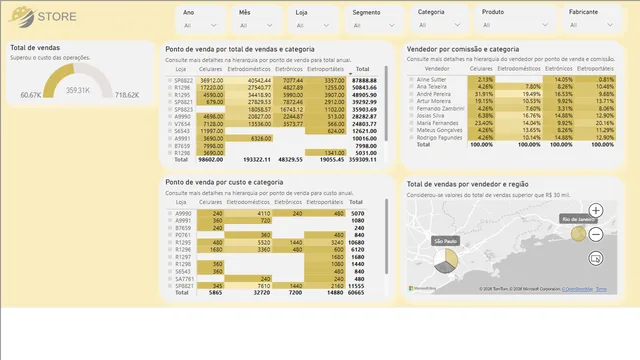Open the Categoria filter dropdown

[x=439, y=25]
